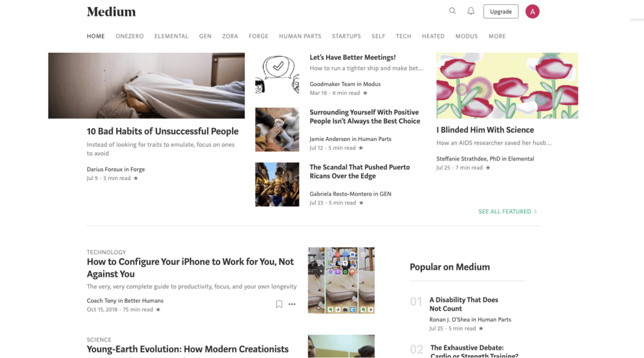Click the Upgrade button

(501, 11)
